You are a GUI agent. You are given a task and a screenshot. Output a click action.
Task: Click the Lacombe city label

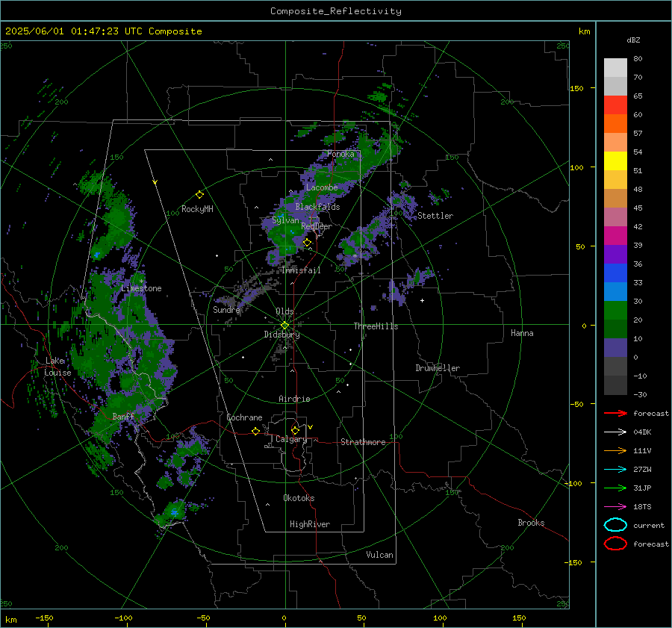[322, 187]
